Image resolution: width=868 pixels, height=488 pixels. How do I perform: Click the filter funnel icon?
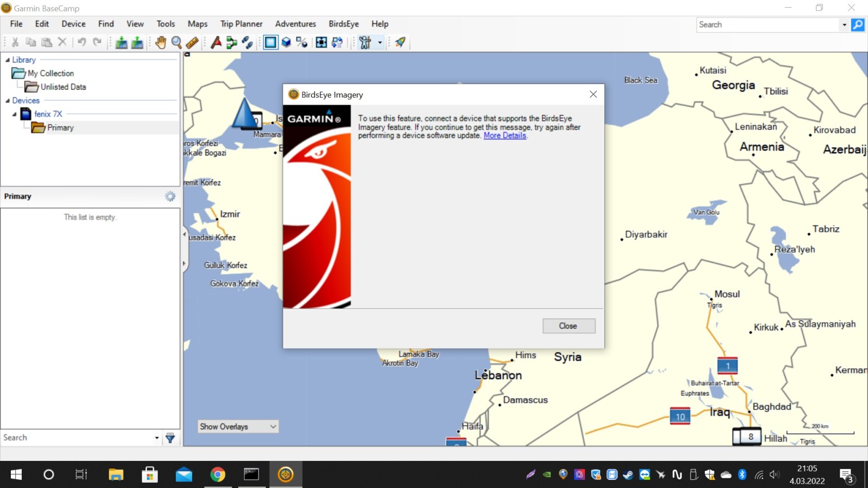pyautogui.click(x=170, y=438)
